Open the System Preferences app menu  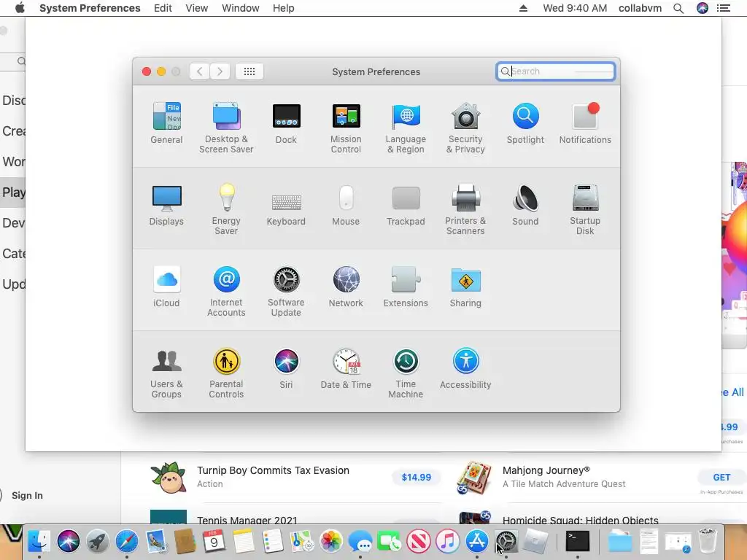(x=90, y=8)
